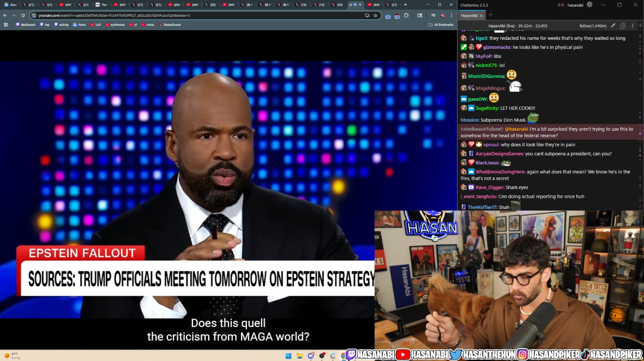Screen dimensions: 644x361
Task: Click the streamer mode live indicator icon
Action: tap(561, 5)
